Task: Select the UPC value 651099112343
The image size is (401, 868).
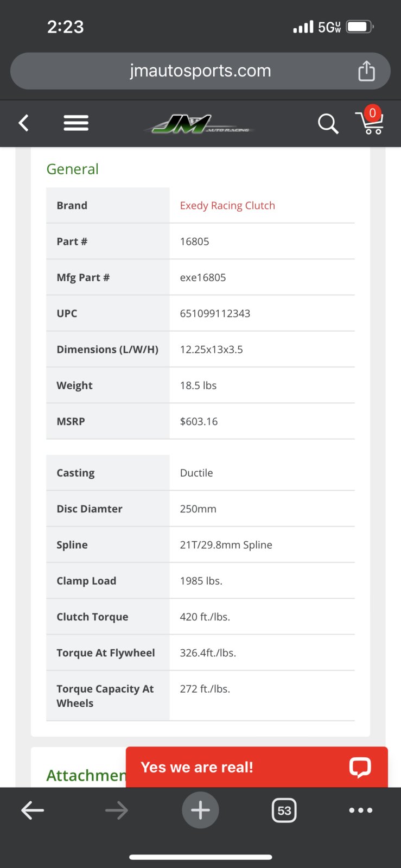Action: [x=215, y=313]
